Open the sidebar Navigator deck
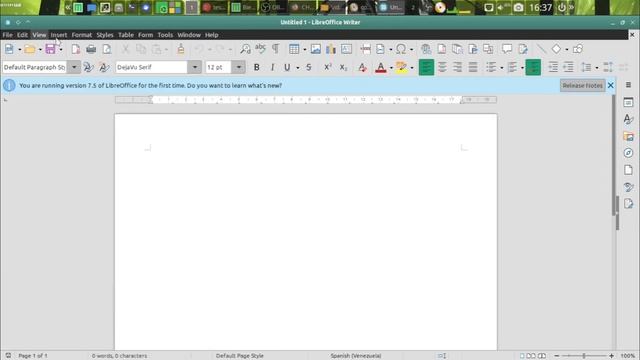 pos(628,153)
